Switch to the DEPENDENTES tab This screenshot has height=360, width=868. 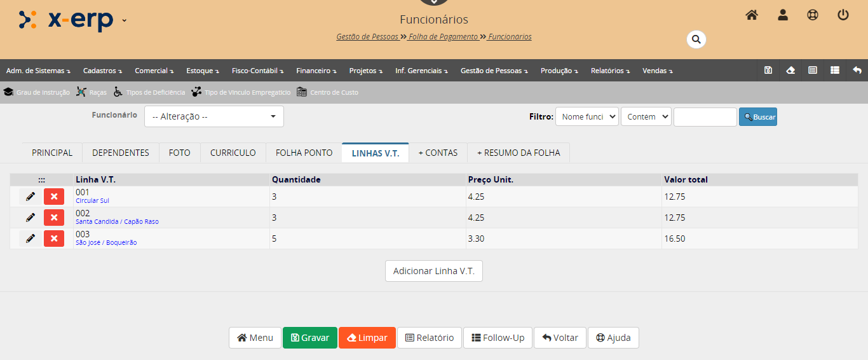(x=120, y=153)
